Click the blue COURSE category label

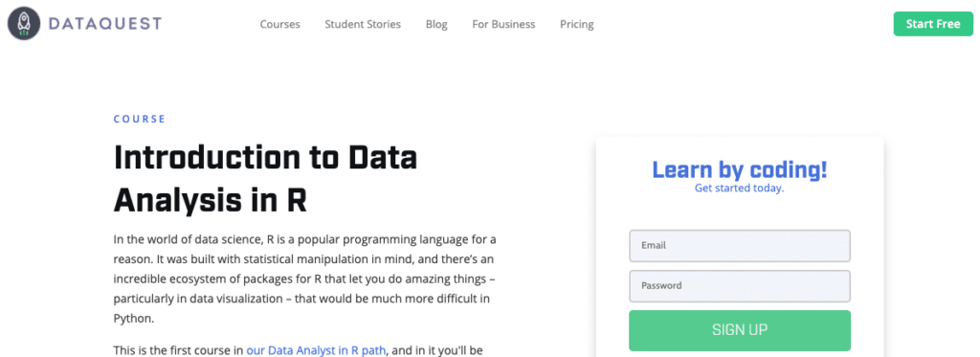[140, 119]
